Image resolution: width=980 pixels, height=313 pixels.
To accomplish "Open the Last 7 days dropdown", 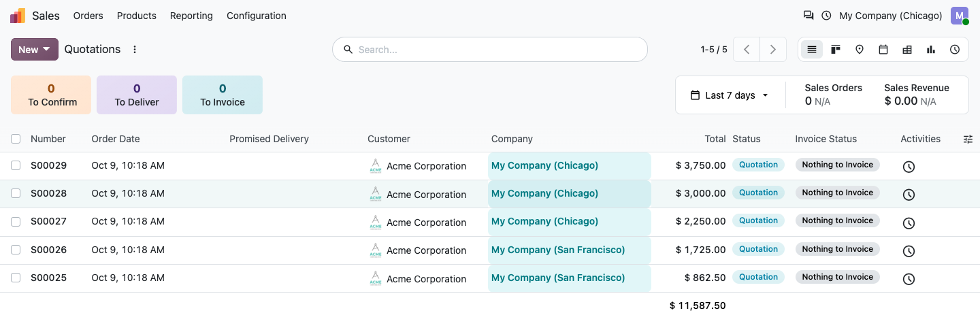I will (730, 95).
